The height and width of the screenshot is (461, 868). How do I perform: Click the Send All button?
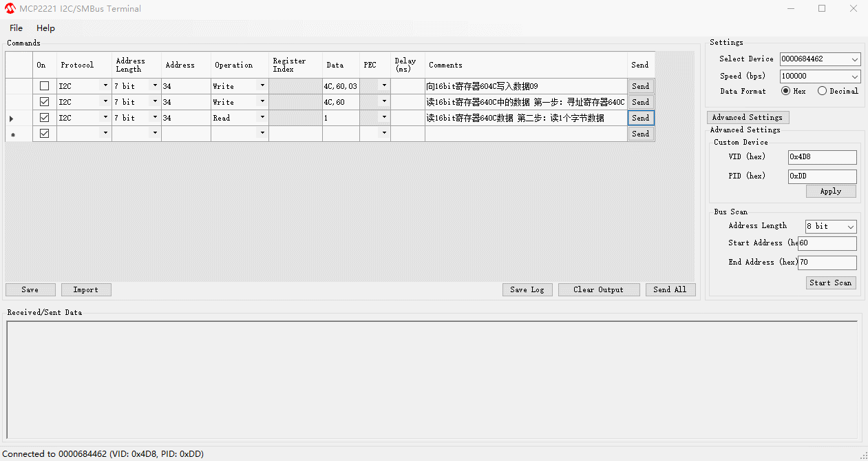pos(670,289)
